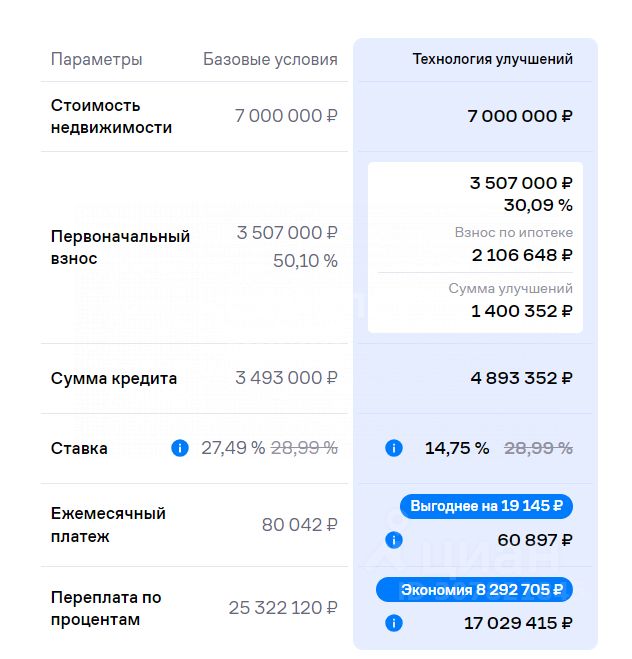The height and width of the screenshot is (659, 632).
Task: Click the 'Первоначальный взнос' row label
Action: point(120,248)
